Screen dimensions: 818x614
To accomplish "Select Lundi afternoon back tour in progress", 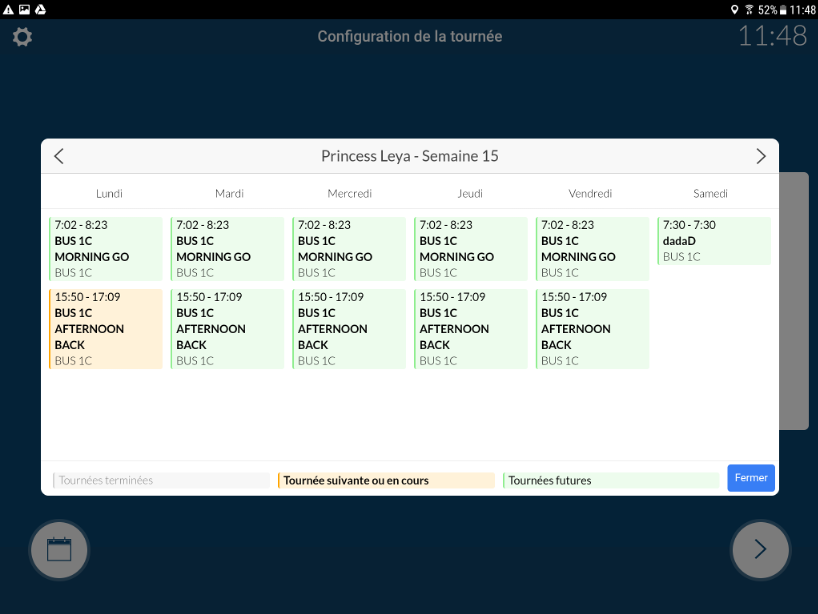I will [106, 329].
